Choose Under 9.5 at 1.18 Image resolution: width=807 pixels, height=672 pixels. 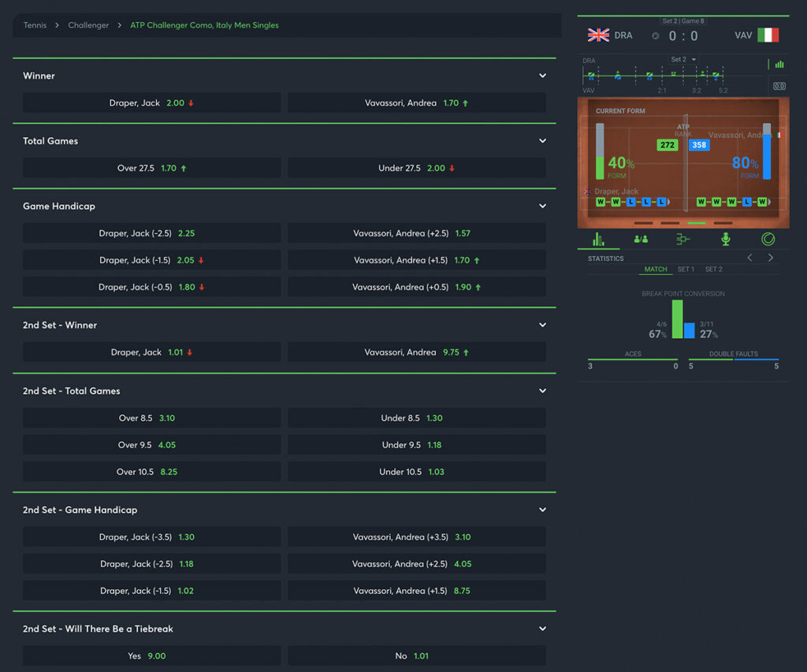pos(417,445)
